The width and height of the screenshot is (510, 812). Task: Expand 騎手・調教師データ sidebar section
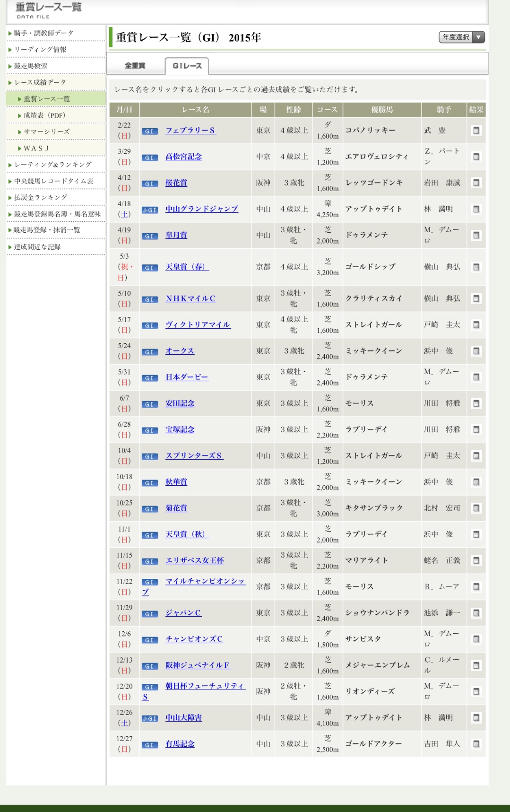click(x=43, y=33)
